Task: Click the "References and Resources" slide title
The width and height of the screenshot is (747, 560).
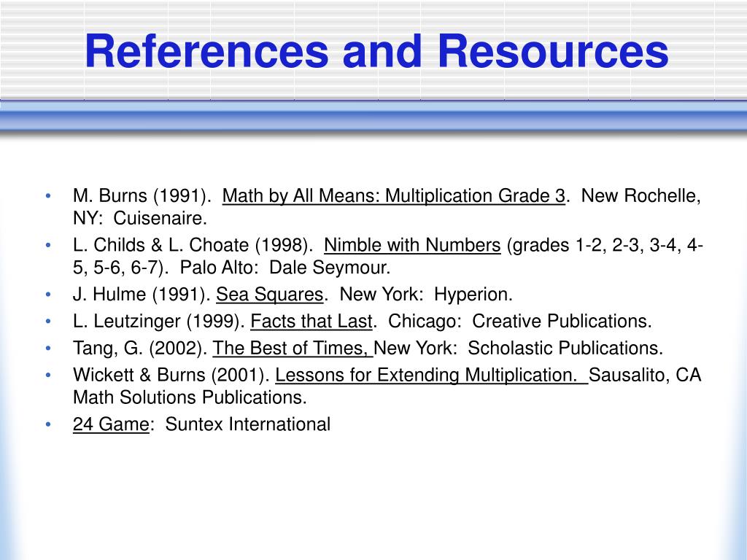Action: 376,52
